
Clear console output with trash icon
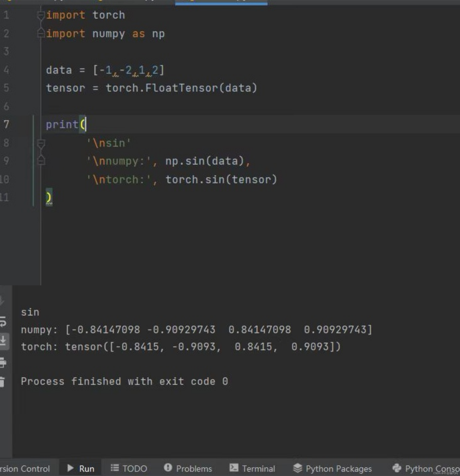[2, 382]
